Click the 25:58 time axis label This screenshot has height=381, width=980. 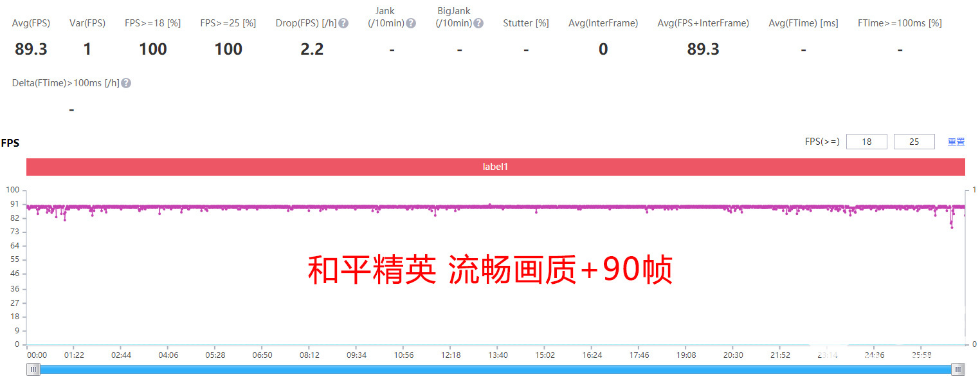[921, 355]
